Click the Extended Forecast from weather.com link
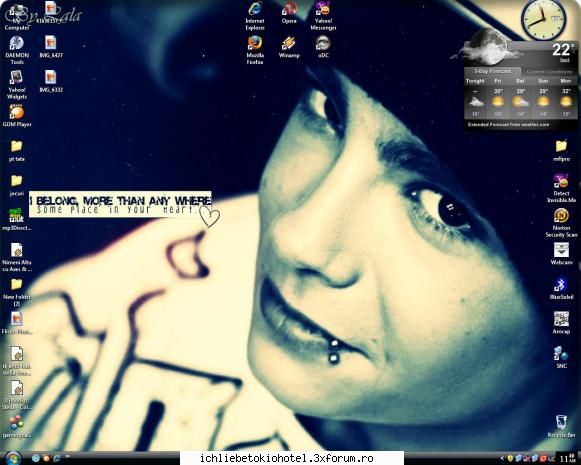Viewport: 581px width, 465px height. click(508, 124)
